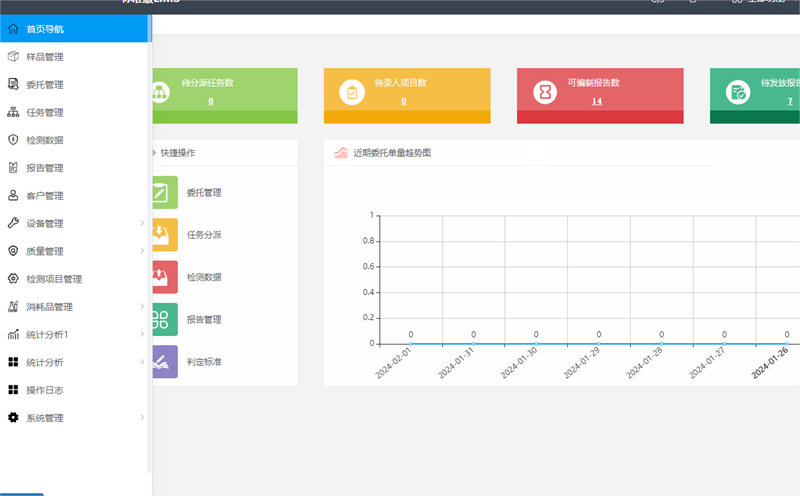
Task: Select 首页导航 in the sidebar
Action: [x=45, y=29]
